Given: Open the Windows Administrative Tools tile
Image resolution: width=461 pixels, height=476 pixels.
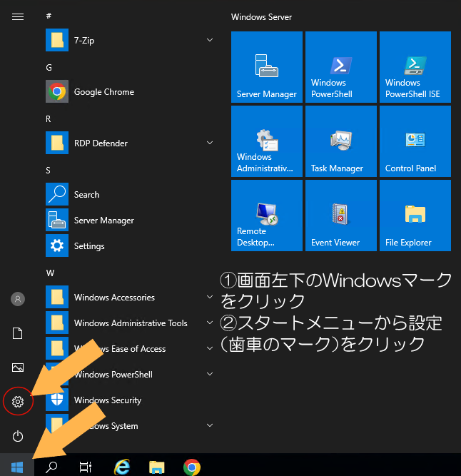Looking at the screenshot, I should pyautogui.click(x=267, y=141).
